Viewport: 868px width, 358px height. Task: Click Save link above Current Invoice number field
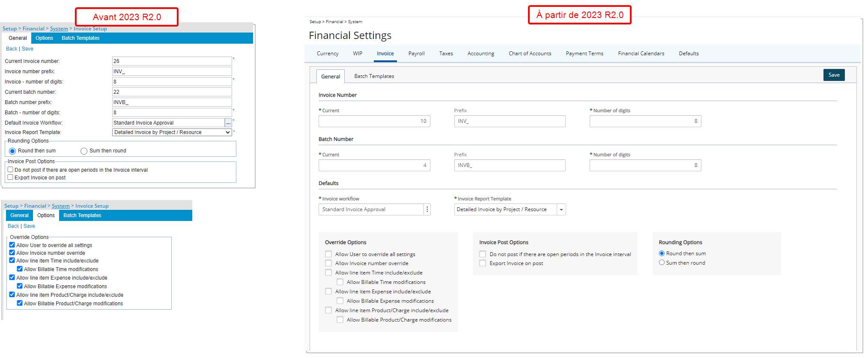[x=27, y=49]
